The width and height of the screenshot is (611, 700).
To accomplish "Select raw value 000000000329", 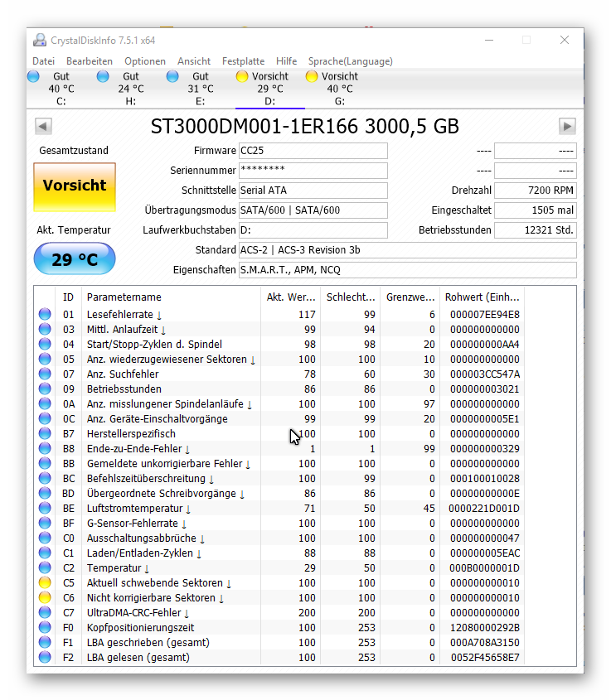I will click(485, 449).
